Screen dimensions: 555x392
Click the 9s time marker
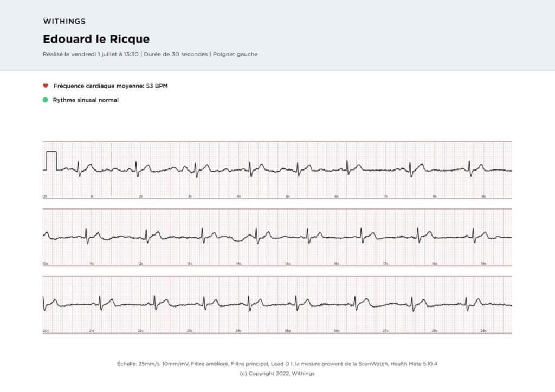tap(483, 196)
